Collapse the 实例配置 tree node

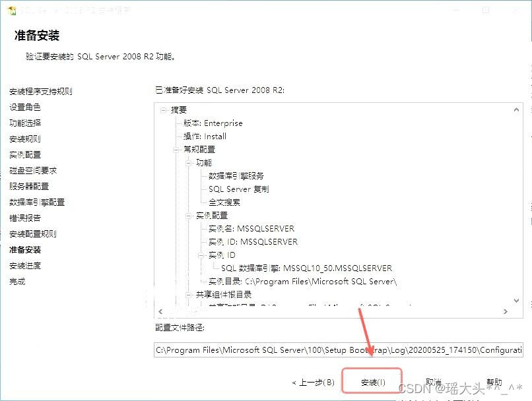point(189,216)
